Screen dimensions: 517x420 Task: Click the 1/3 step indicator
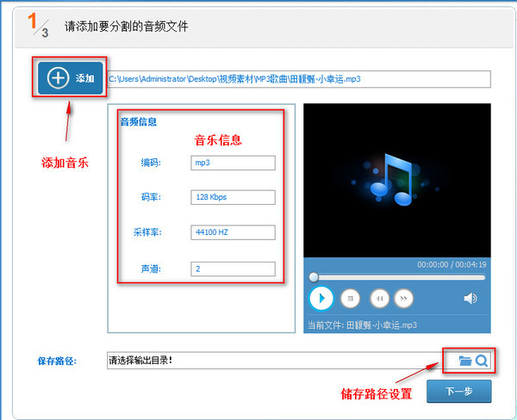point(39,26)
